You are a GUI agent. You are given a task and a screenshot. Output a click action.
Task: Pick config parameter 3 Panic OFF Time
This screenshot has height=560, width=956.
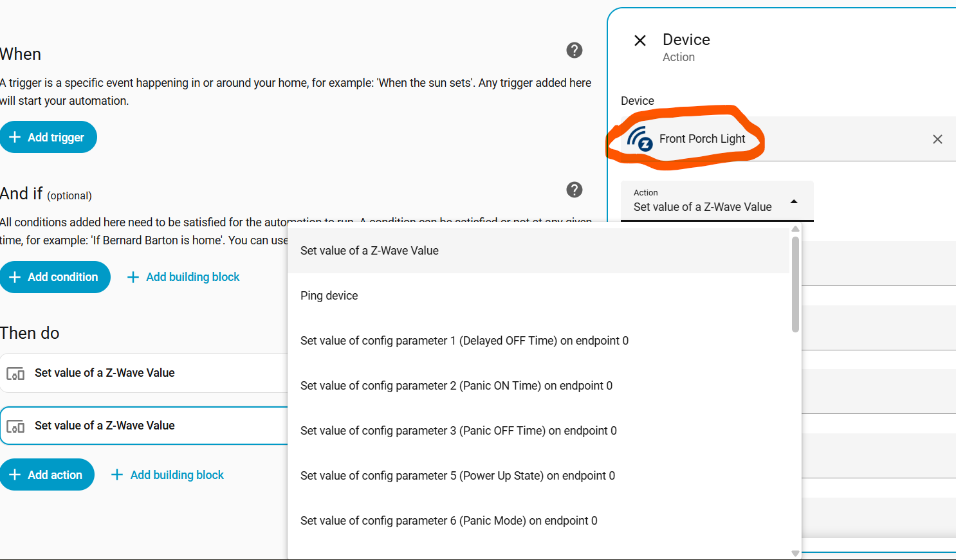point(458,431)
